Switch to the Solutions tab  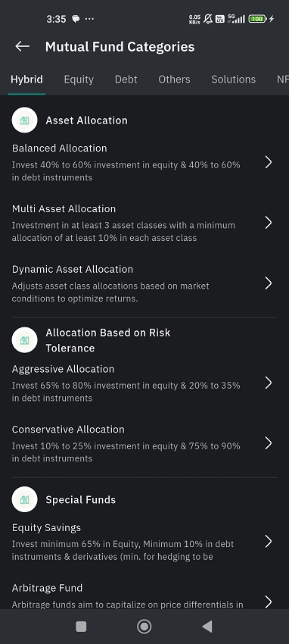pyautogui.click(x=233, y=80)
